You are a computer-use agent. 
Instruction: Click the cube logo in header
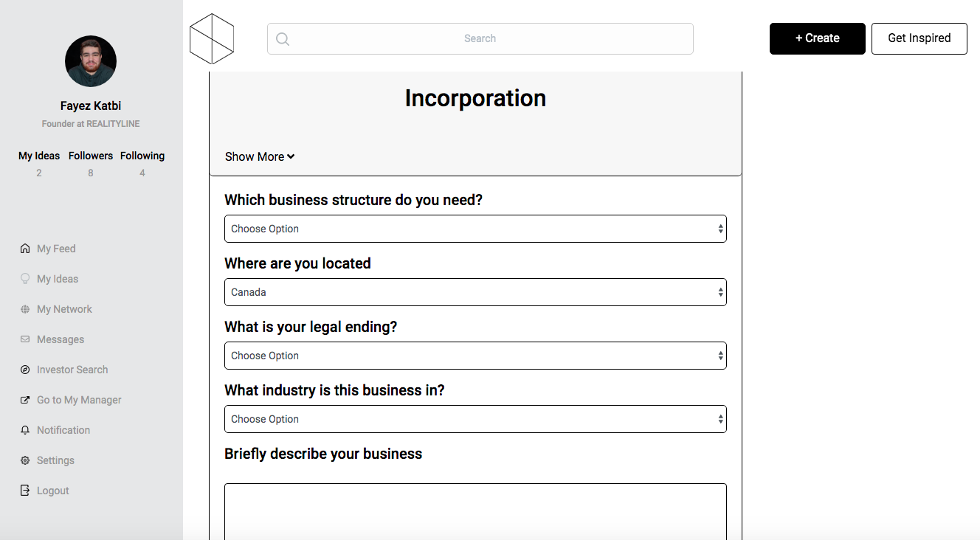tap(212, 38)
